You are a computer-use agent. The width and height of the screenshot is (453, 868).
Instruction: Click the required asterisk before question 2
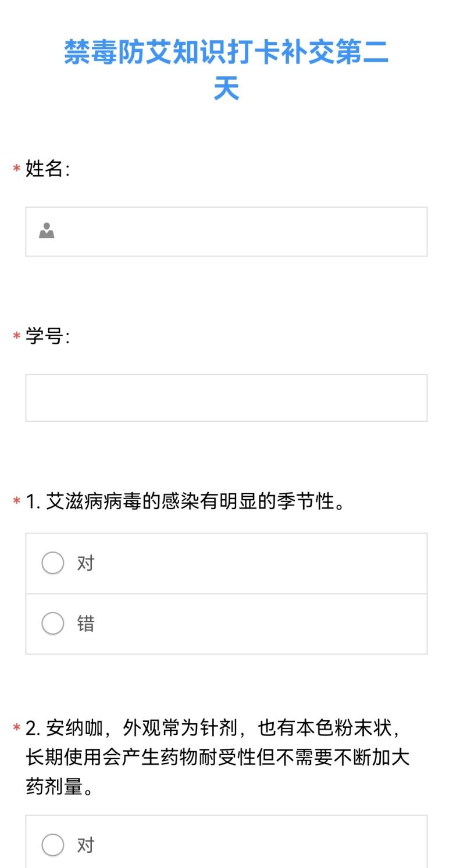click(x=17, y=728)
